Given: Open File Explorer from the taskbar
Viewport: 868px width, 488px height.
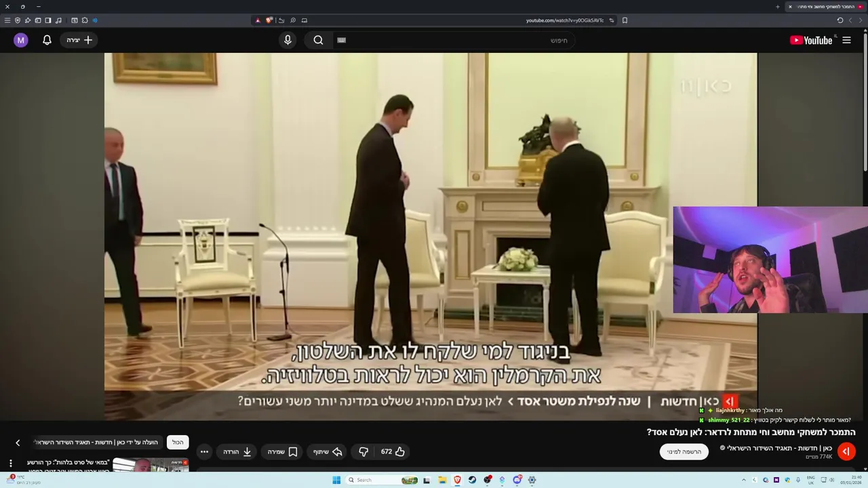Looking at the screenshot, I should tap(441, 480).
